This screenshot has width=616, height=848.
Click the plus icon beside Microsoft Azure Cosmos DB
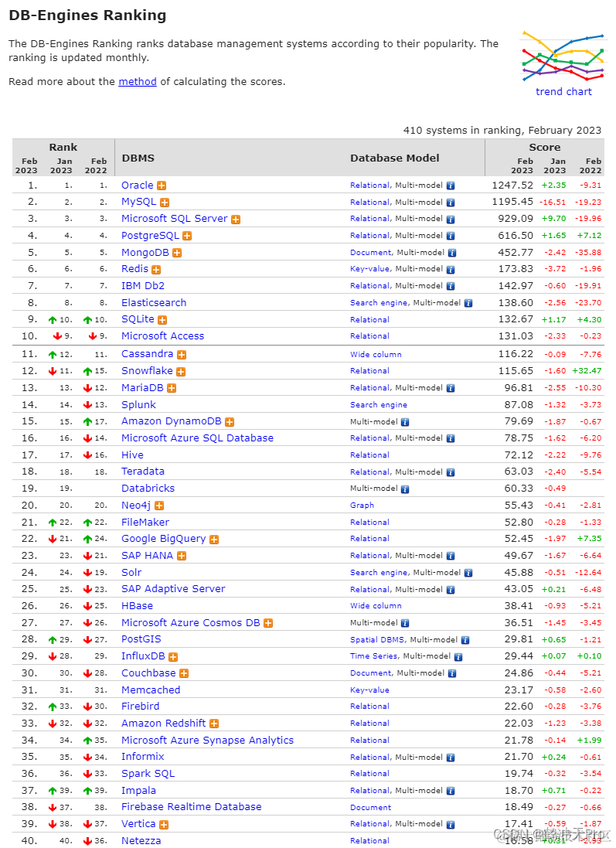(x=268, y=624)
